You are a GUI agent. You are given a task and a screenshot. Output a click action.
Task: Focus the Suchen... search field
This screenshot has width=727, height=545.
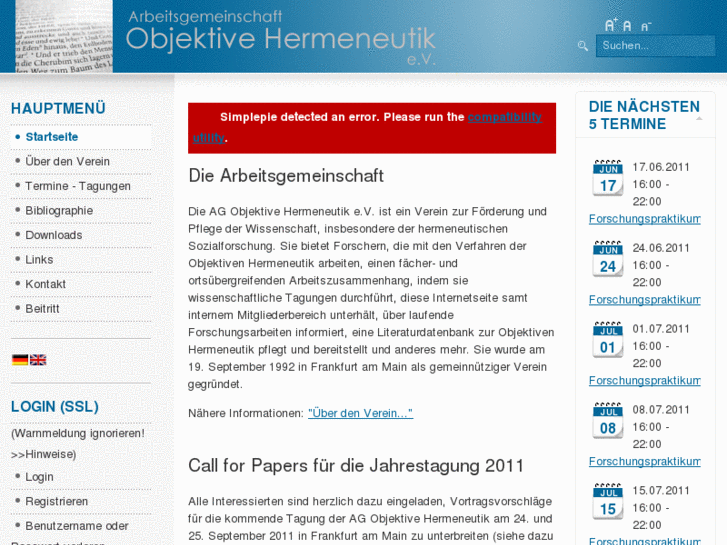tap(655, 46)
